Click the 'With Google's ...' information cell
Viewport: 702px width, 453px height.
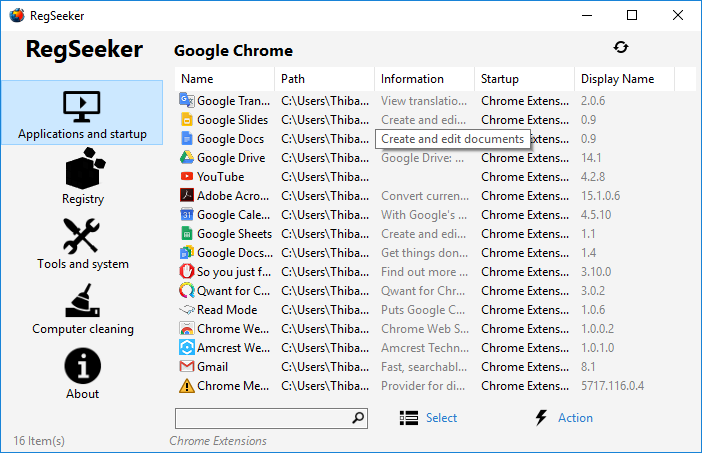[x=424, y=215]
